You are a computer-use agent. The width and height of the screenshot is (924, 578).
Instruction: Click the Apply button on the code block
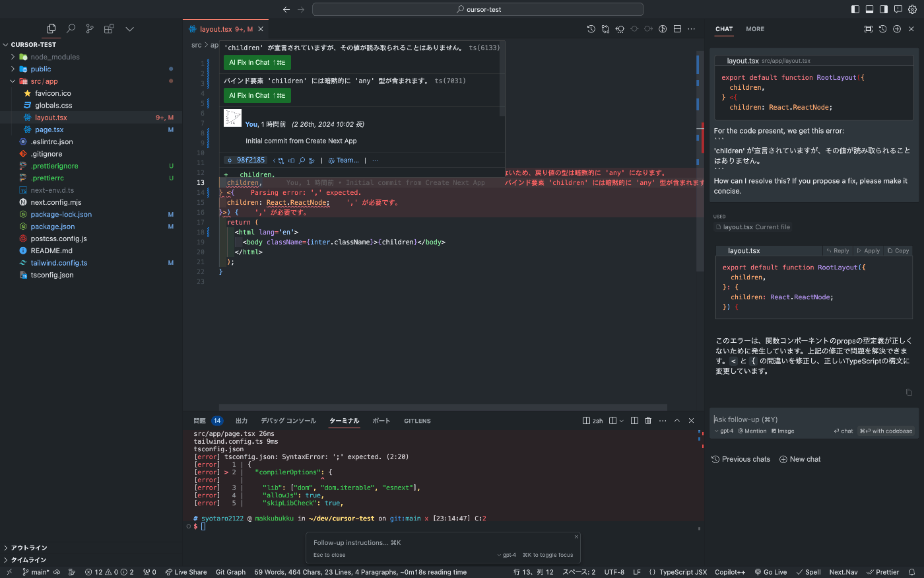click(x=868, y=251)
